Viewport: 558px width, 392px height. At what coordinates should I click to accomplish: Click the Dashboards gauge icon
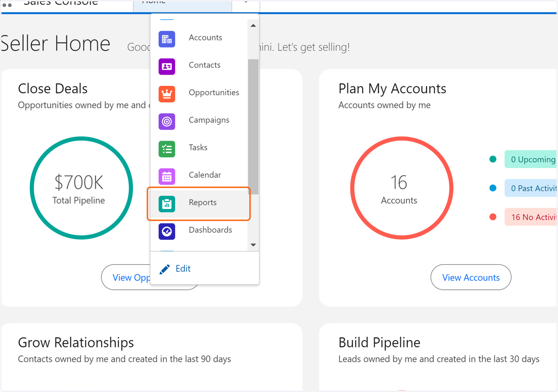coord(167,231)
